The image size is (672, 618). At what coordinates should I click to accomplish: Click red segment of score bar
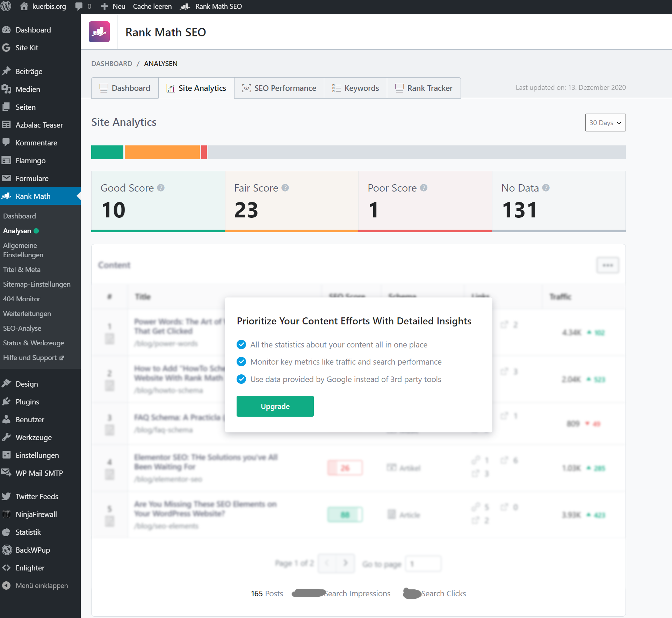[204, 152]
